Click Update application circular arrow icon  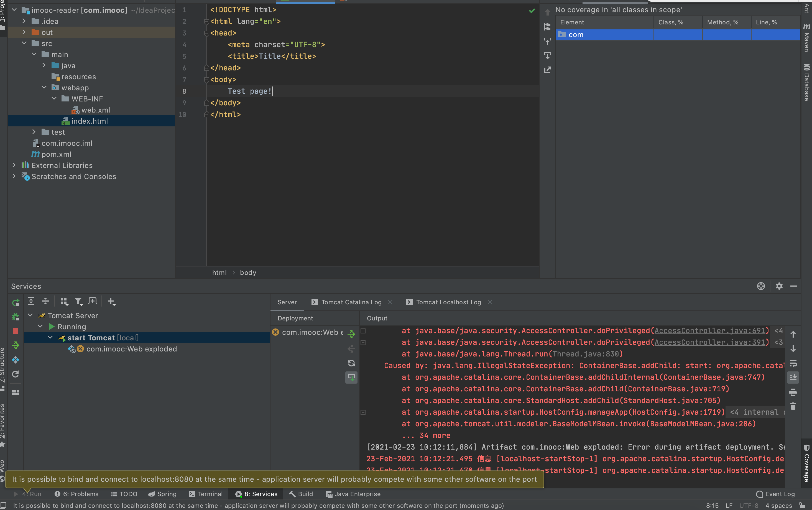click(16, 374)
